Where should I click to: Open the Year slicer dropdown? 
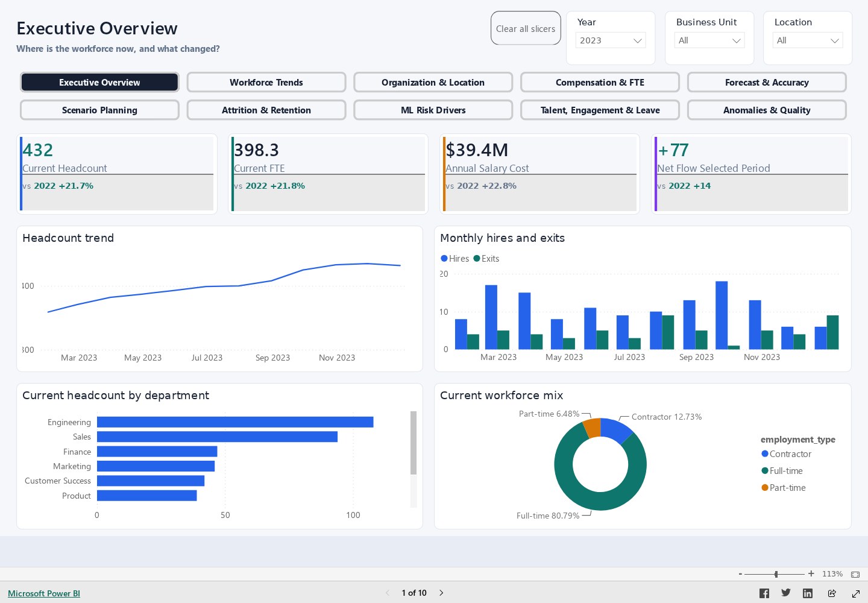[x=611, y=40]
